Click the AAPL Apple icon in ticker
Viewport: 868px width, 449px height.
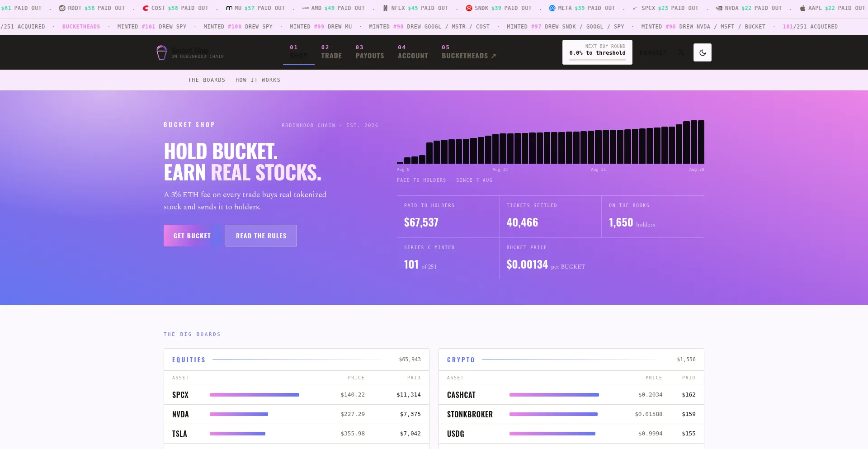click(x=802, y=8)
